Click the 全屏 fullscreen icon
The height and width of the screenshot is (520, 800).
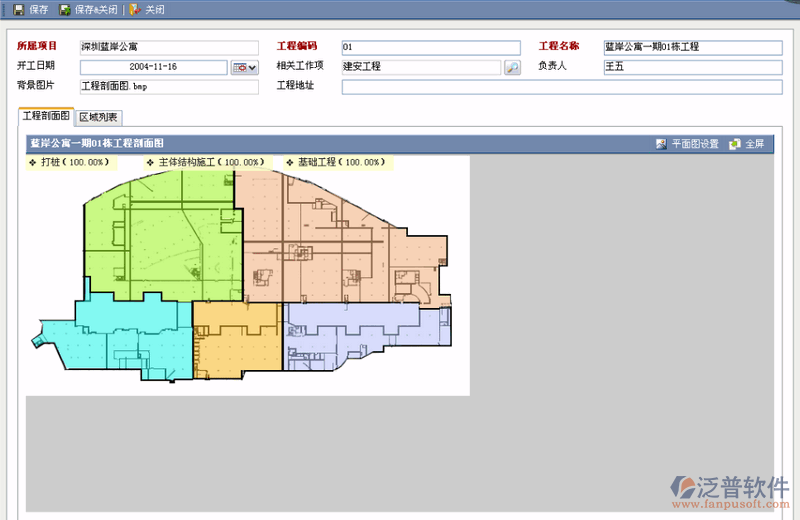735,144
